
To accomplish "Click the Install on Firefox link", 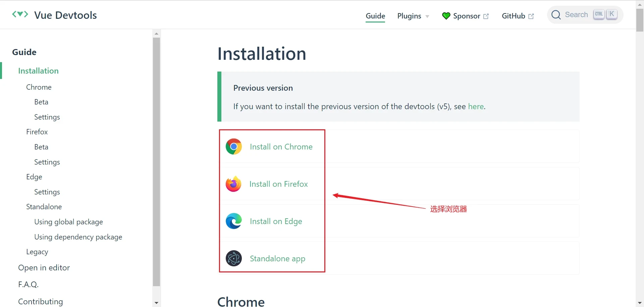I will (278, 184).
